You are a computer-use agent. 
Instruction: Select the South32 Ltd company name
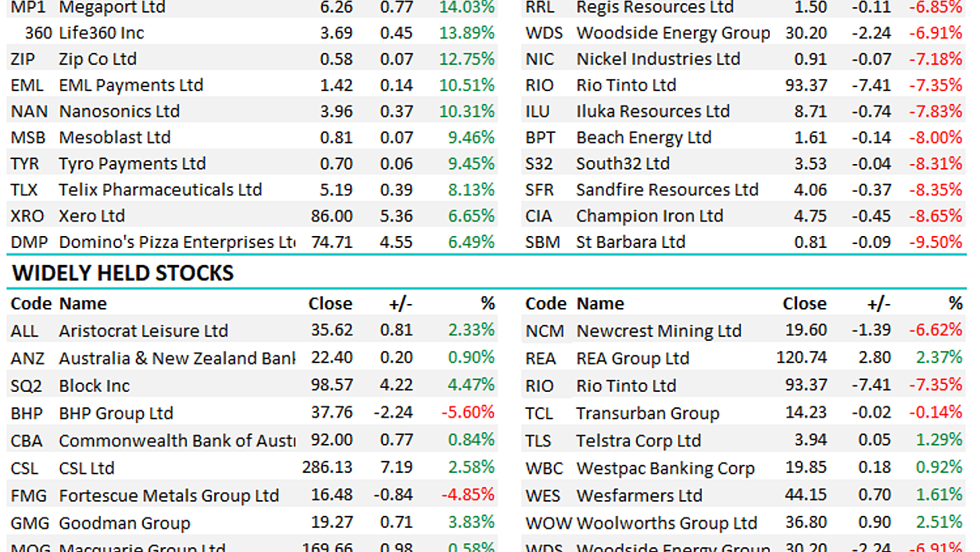(x=623, y=164)
